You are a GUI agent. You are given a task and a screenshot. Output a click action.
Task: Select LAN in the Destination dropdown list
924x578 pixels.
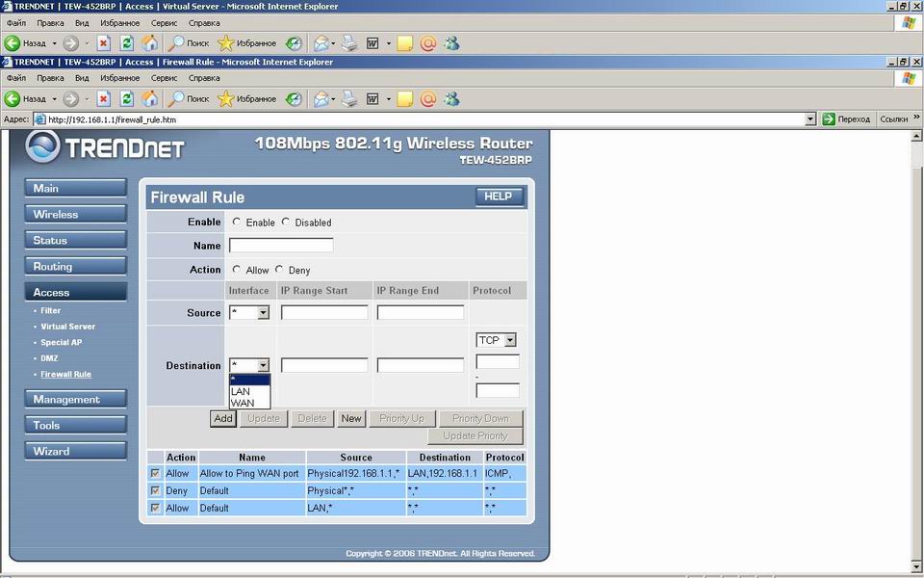(x=249, y=391)
